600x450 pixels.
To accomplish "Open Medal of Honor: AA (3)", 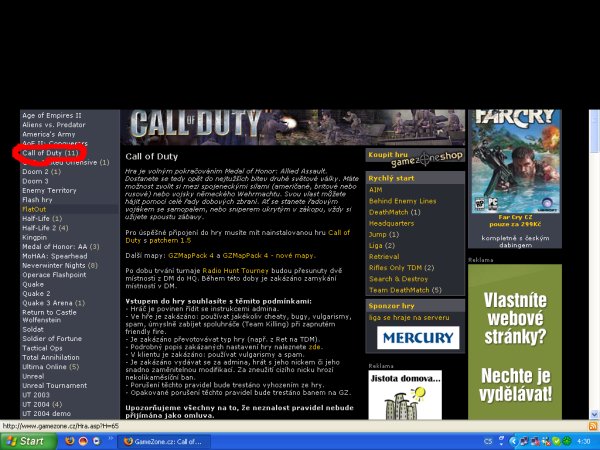I will tap(60, 247).
